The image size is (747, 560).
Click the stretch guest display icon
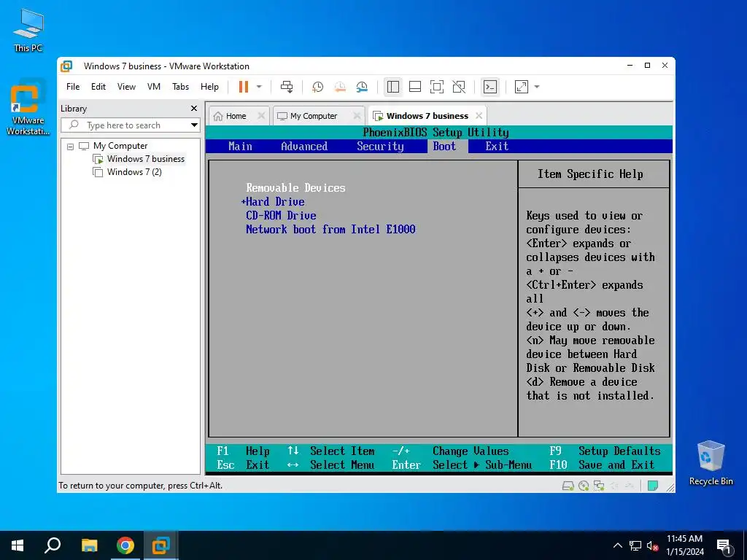(x=522, y=87)
